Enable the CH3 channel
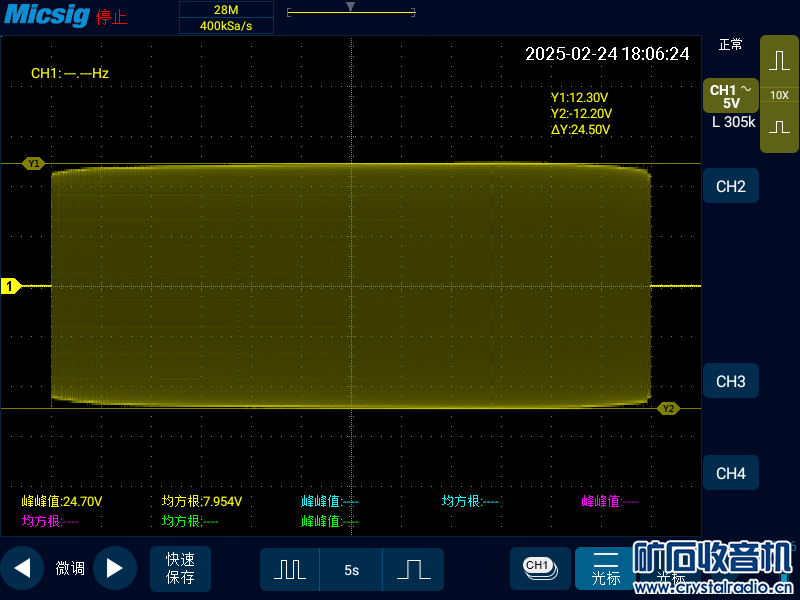This screenshot has width=800, height=600. pos(731,381)
